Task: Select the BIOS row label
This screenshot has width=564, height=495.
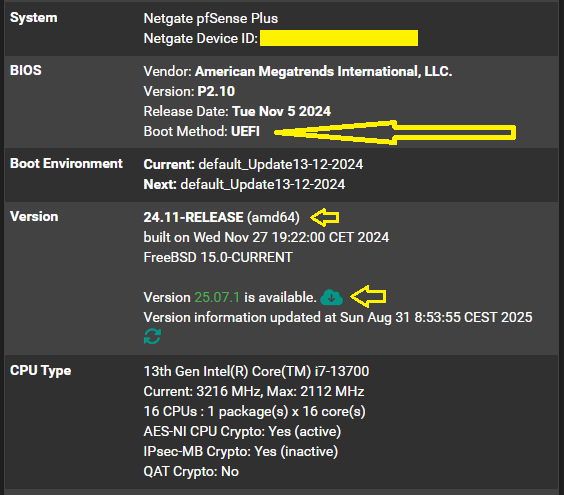Action: [26, 70]
